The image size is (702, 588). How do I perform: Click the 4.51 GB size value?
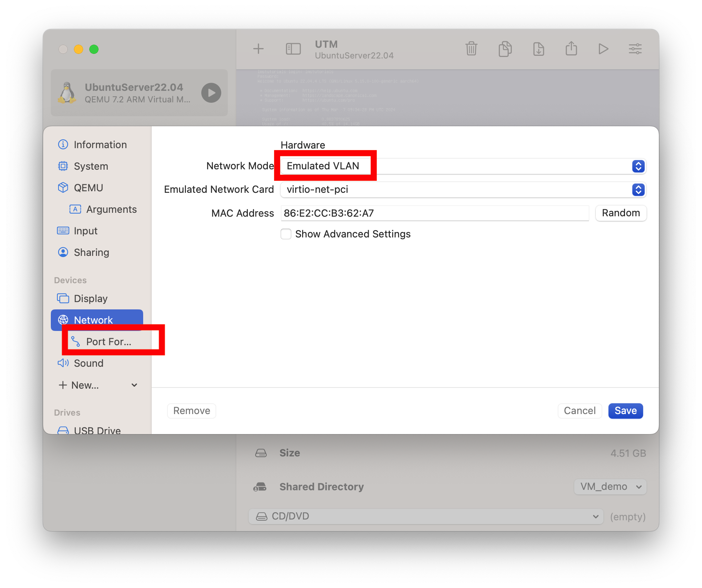click(628, 454)
